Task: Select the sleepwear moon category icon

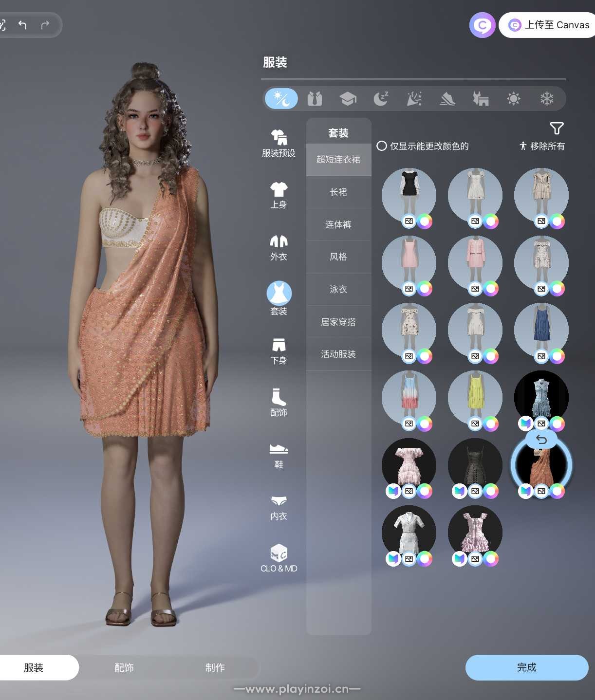Action: 381,99
